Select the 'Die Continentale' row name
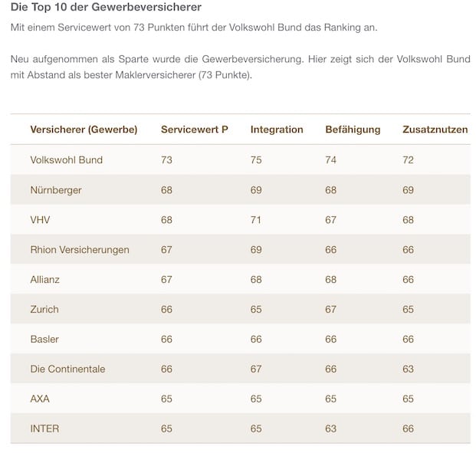 tap(67, 369)
